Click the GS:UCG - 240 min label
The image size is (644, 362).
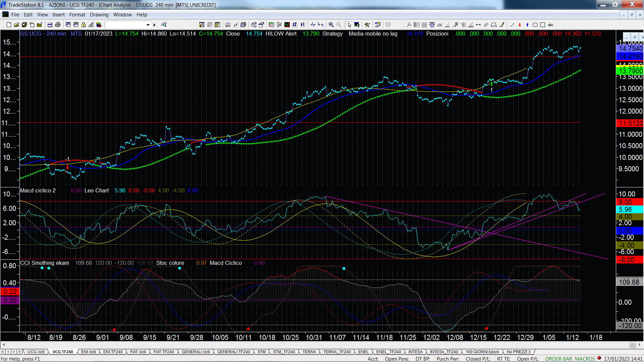(x=43, y=34)
